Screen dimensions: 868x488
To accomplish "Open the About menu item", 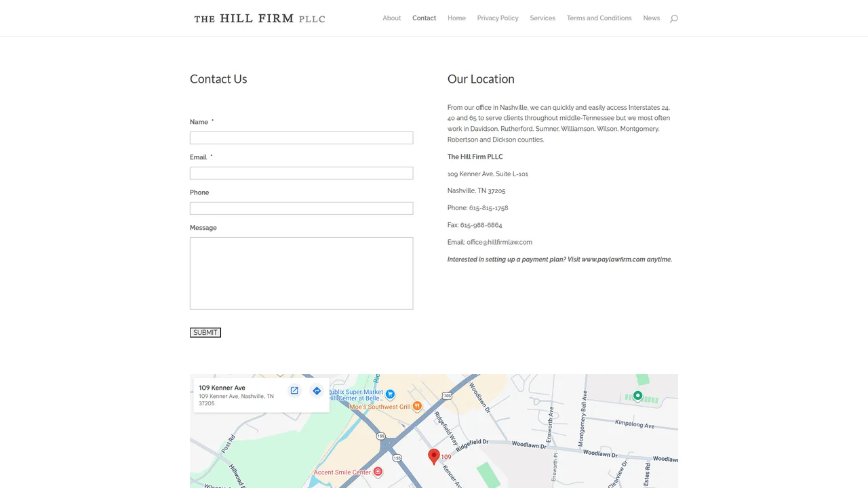I will coord(392,18).
